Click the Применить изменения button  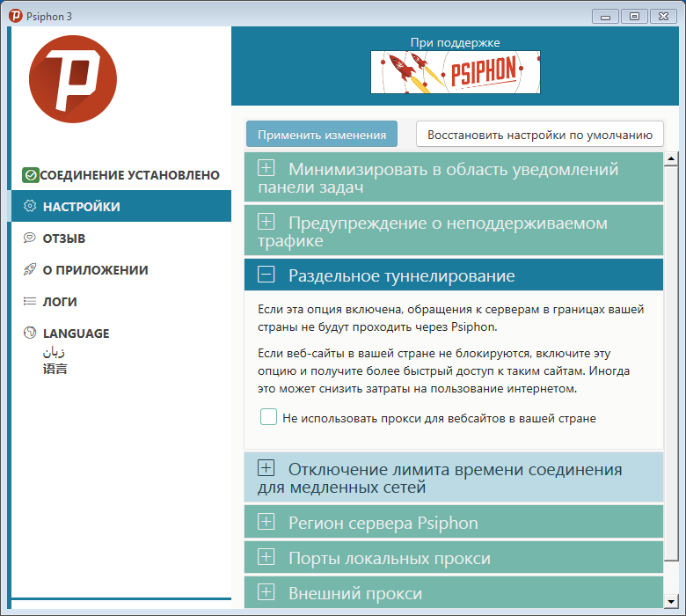pos(322,135)
